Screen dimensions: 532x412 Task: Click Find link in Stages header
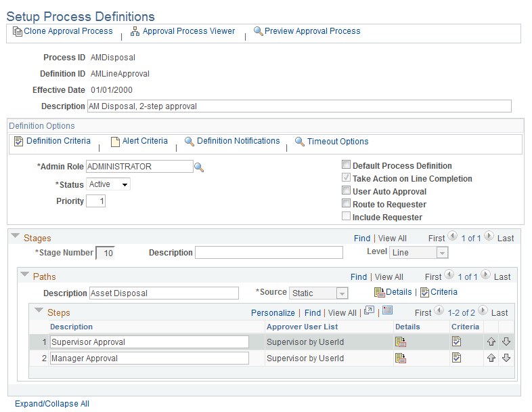[362, 239]
